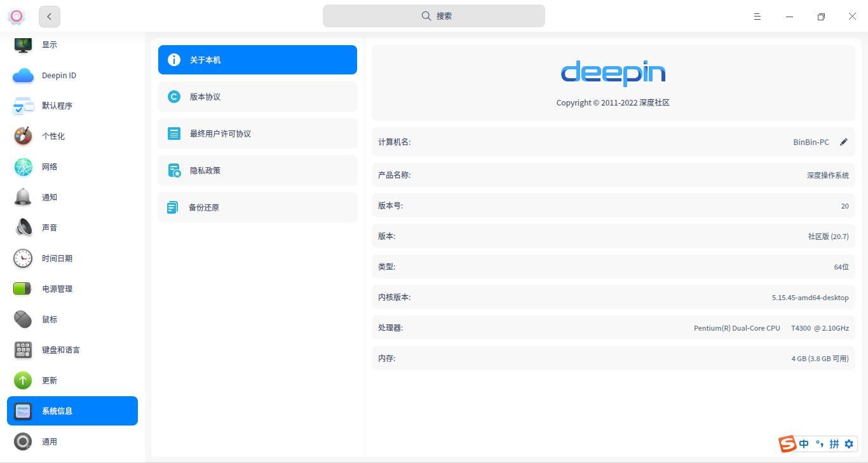Open Sound settings from the sidebar
This screenshot has width=868, height=463.
pos(23,228)
